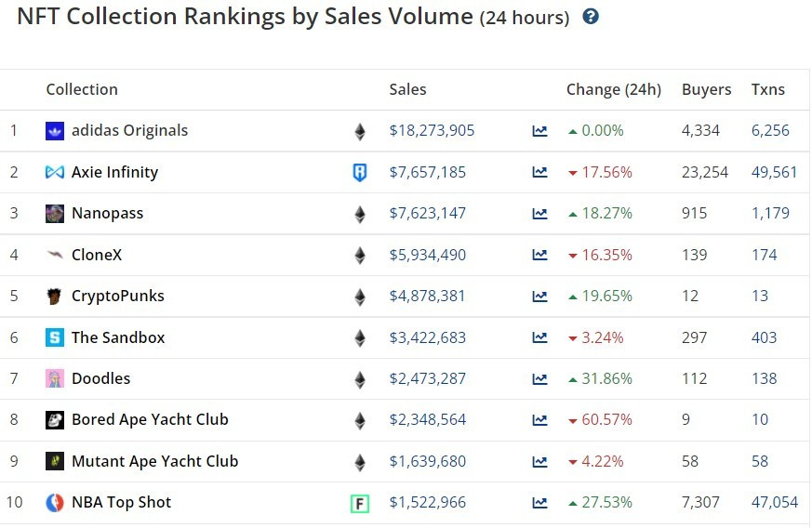Open CryptoPunks collection link
812x528 pixels.
click(x=118, y=297)
